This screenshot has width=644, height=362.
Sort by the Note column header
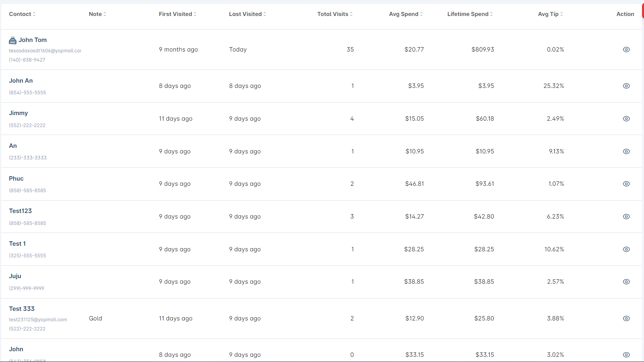98,14
